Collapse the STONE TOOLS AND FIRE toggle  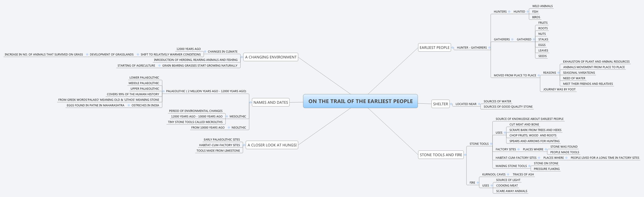pyautogui.click(x=465, y=155)
